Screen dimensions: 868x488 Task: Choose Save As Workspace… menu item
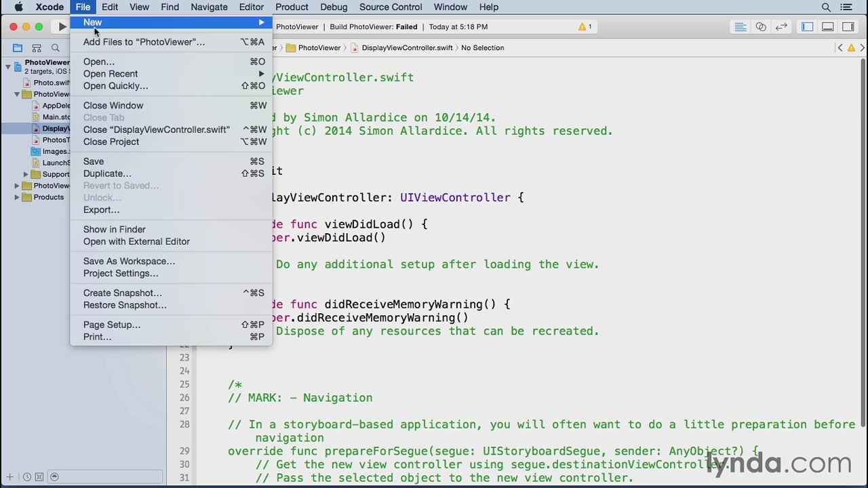click(171, 261)
